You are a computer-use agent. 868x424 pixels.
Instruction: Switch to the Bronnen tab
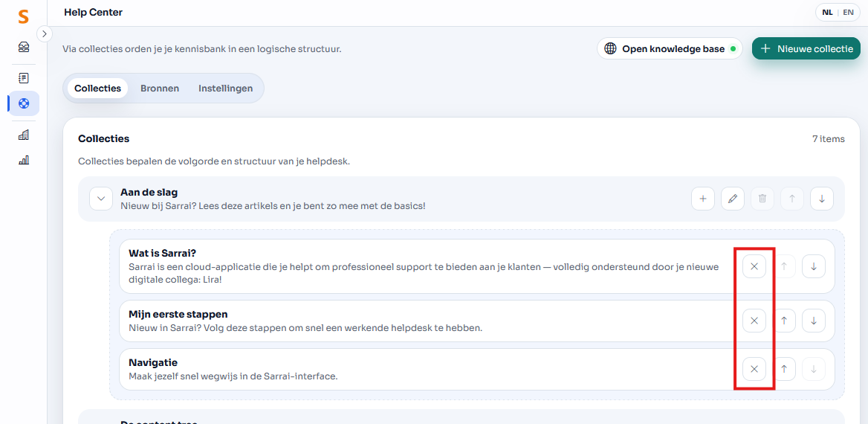(x=160, y=89)
